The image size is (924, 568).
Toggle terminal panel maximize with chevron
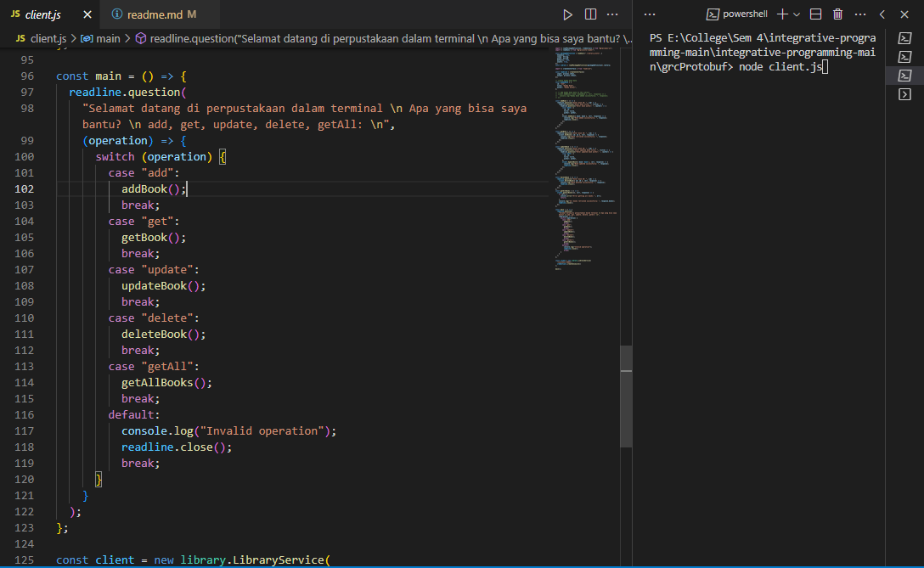[x=882, y=14]
